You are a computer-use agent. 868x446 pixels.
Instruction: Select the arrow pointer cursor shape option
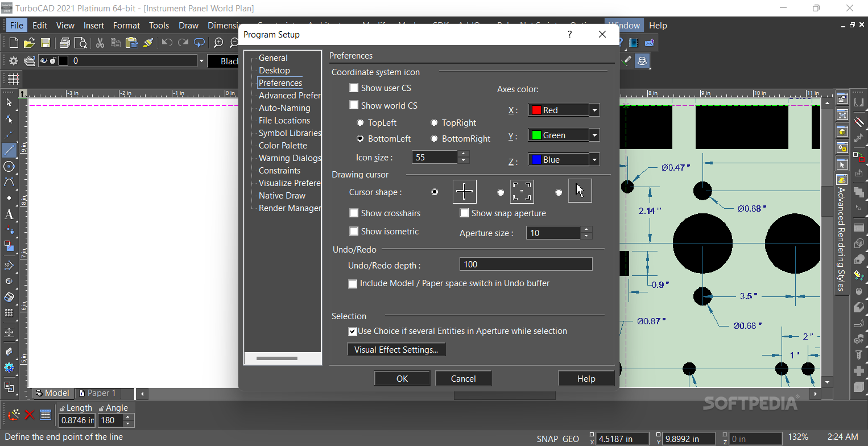pyautogui.click(x=559, y=192)
